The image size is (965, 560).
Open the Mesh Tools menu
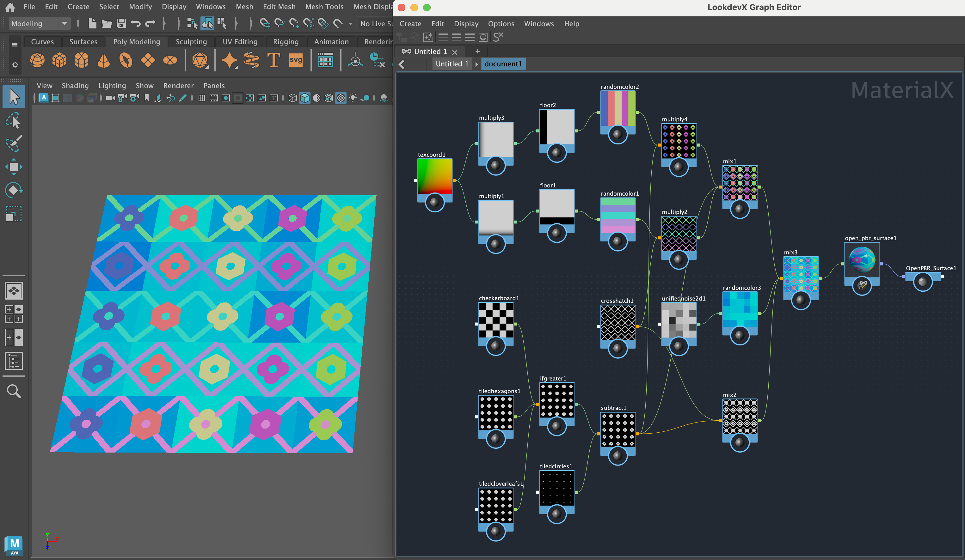point(324,7)
